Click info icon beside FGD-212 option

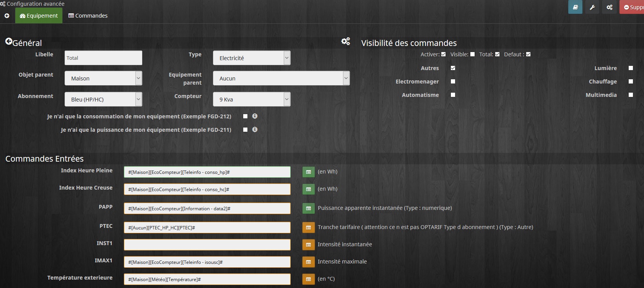pyautogui.click(x=255, y=116)
